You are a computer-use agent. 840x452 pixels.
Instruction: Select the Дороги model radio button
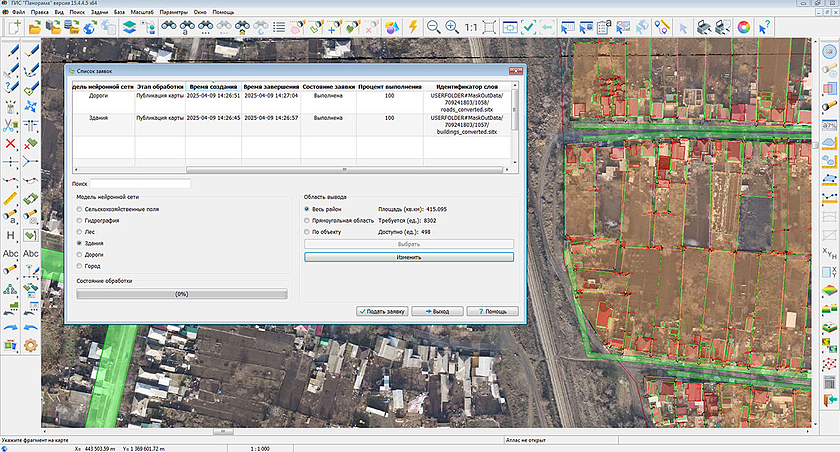[81, 254]
